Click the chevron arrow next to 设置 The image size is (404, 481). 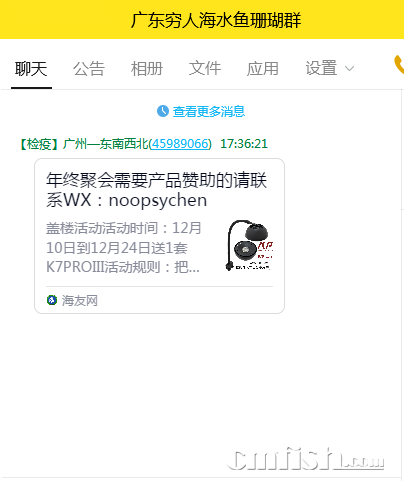pyautogui.click(x=349, y=69)
